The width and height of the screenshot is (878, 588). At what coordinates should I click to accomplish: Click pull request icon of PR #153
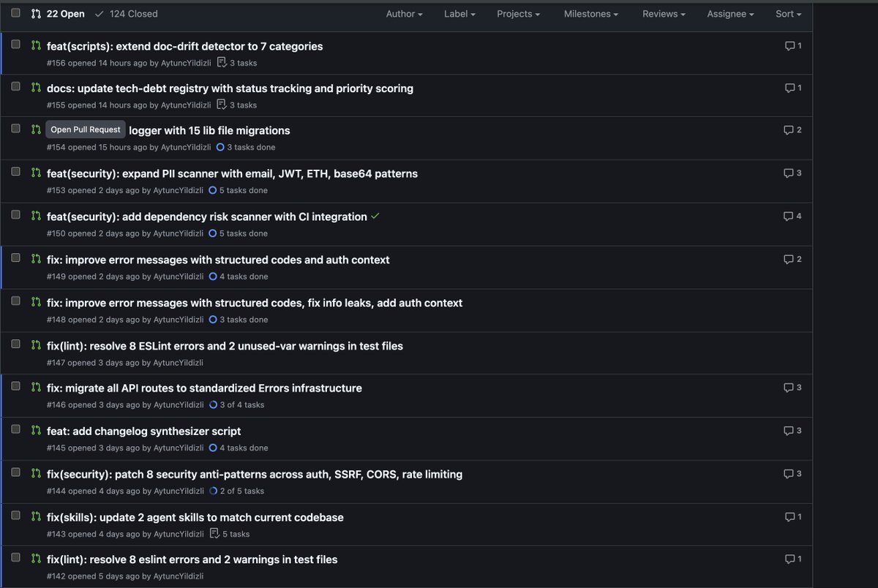click(36, 173)
